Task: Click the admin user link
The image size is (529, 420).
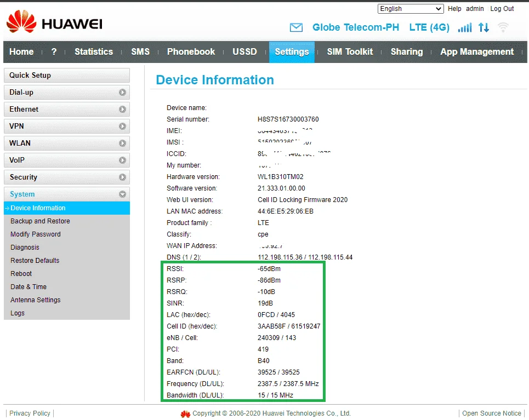Action: [x=475, y=9]
